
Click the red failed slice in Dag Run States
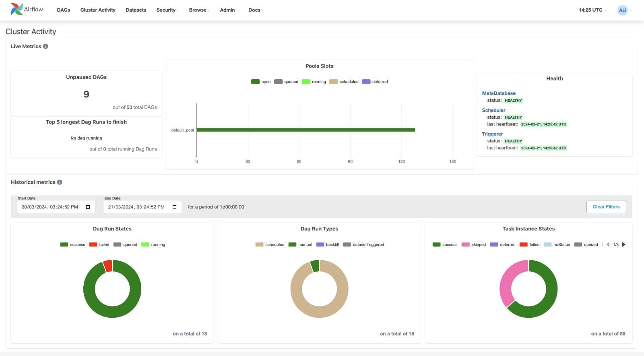[x=107, y=265]
